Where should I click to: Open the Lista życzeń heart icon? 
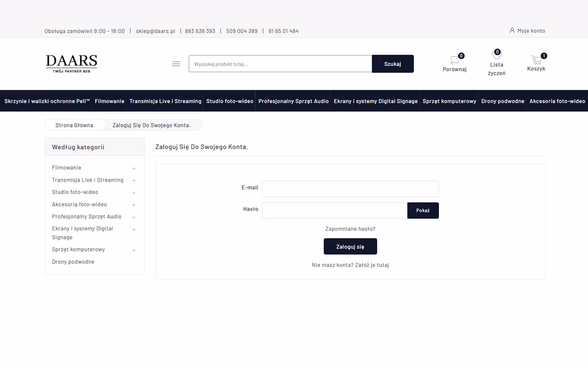(x=497, y=55)
